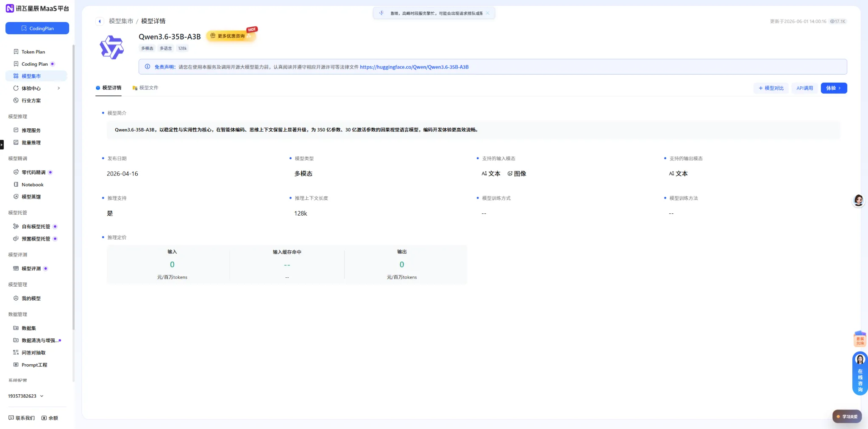Screen dimensions: 868x429
Task: Open 行业方案 sidebar item
Action: (x=31, y=100)
